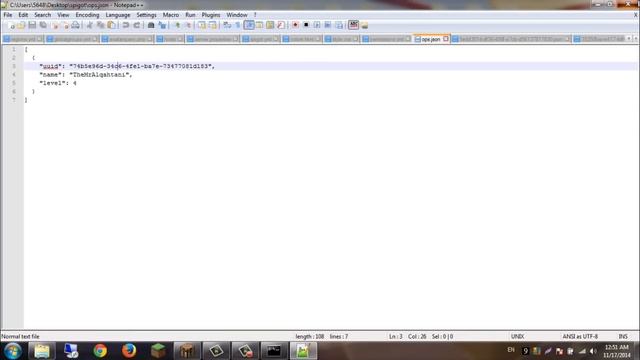The image size is (640, 360).
Task: Play back the recorded macro
Action: click(317, 25)
